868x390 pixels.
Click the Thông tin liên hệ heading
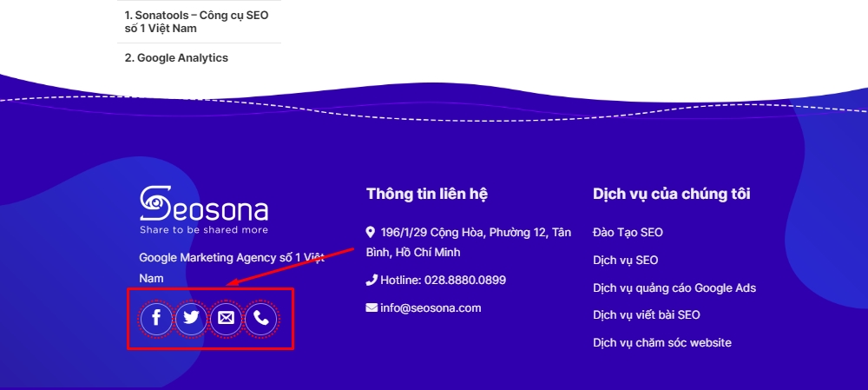click(x=433, y=194)
